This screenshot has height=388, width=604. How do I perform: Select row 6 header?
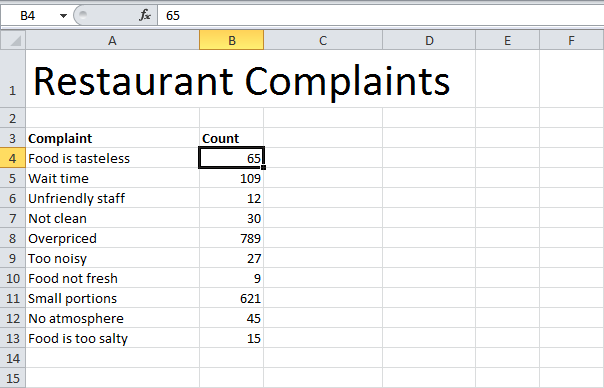click(x=13, y=198)
